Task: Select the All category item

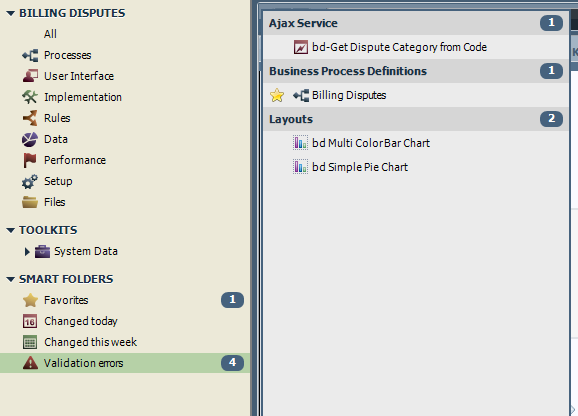Action: (x=50, y=34)
